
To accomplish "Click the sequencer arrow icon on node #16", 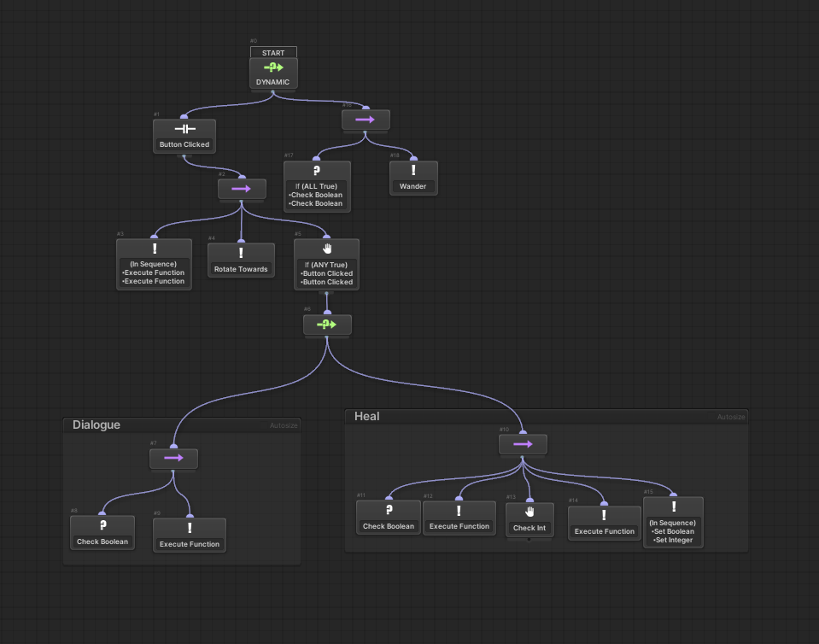I will pyautogui.click(x=366, y=120).
